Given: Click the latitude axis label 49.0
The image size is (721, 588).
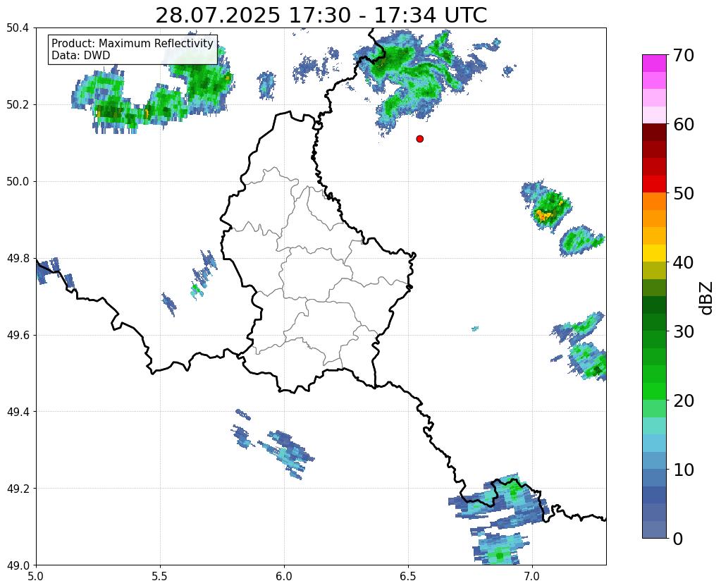Looking at the screenshot, I should [18, 565].
